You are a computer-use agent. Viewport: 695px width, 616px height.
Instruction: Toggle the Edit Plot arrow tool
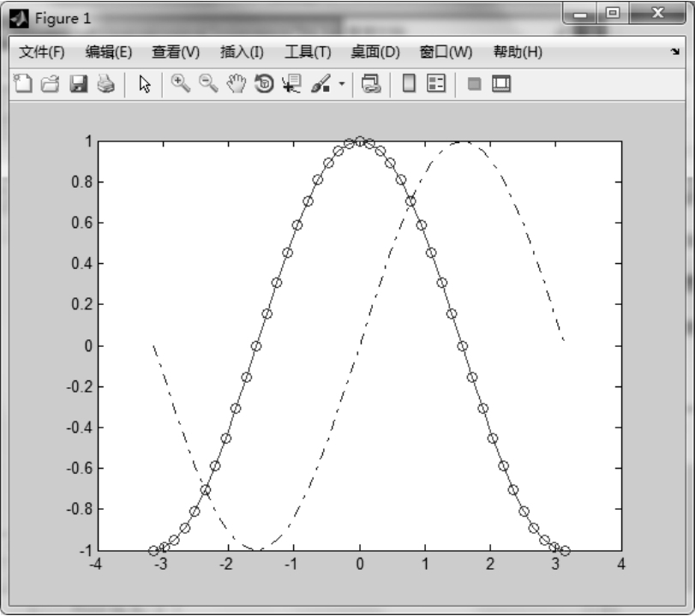click(145, 83)
